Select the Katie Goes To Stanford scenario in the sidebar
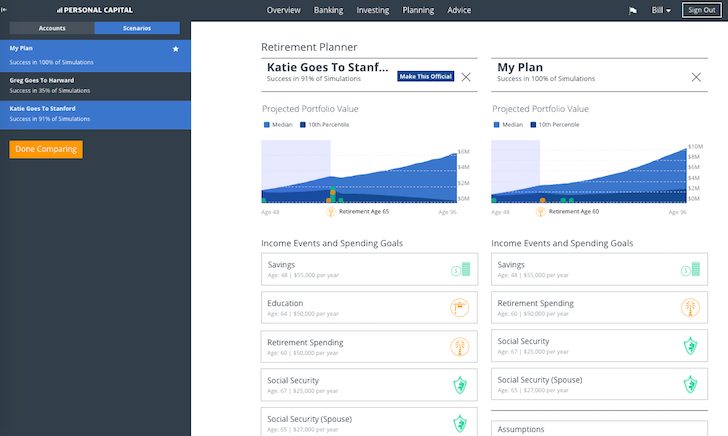This screenshot has height=436, width=728. [95, 114]
